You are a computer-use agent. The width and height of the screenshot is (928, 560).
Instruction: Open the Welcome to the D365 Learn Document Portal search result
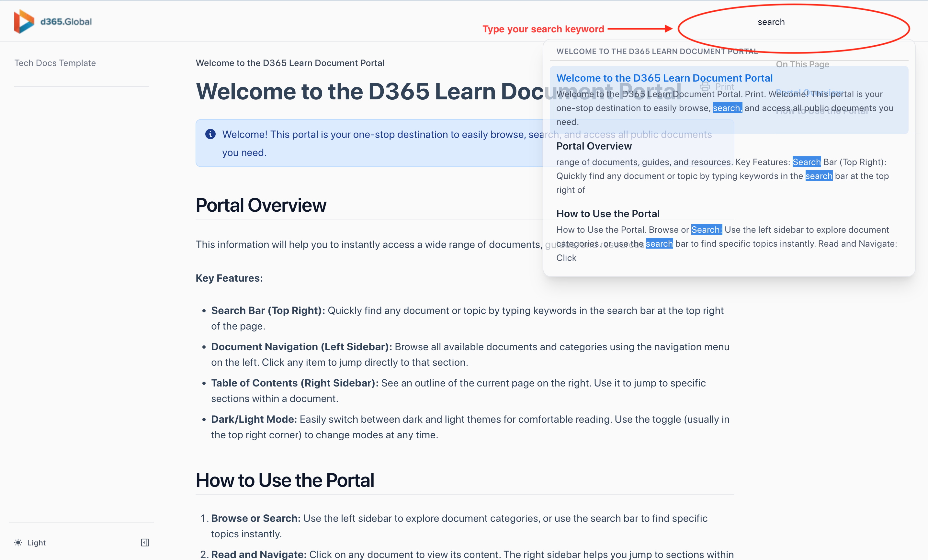[x=729, y=100]
